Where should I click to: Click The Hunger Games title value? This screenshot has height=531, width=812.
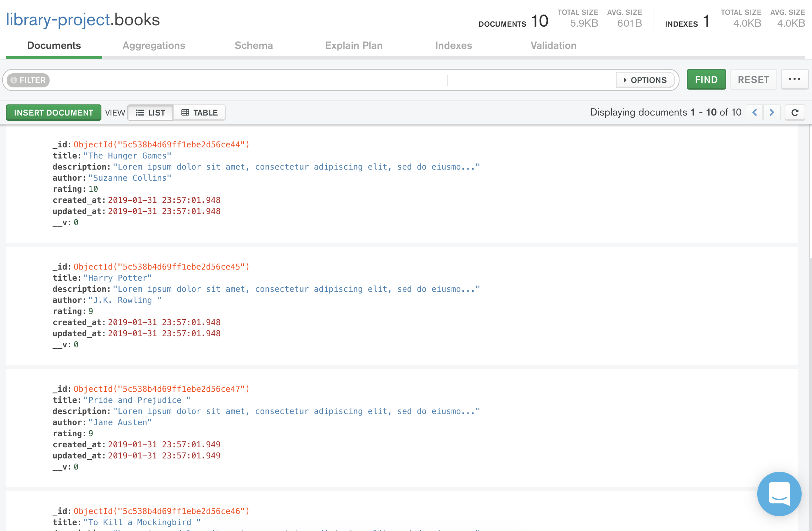127,156
